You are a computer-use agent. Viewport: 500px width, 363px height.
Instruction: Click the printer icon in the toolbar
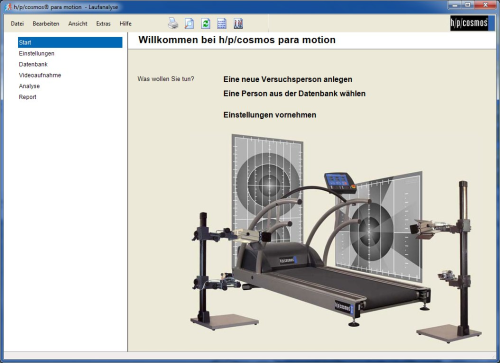(173, 23)
